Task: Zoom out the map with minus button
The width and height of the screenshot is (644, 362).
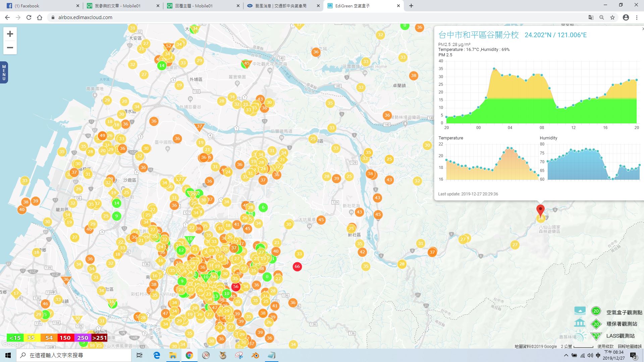Action: (10, 48)
